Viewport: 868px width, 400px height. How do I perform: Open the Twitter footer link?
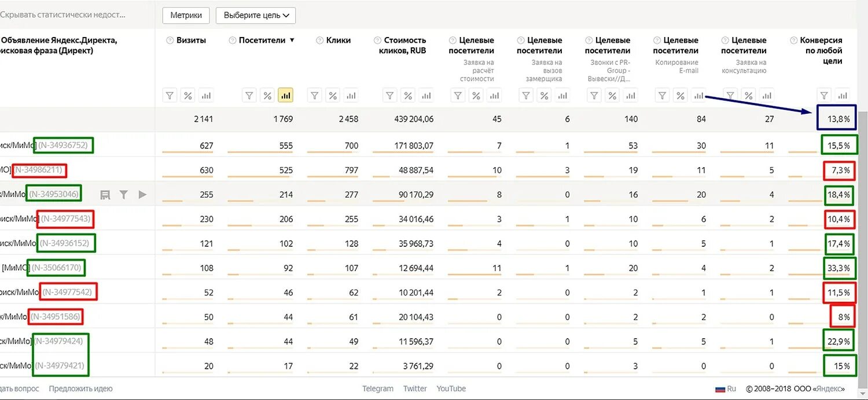click(415, 388)
